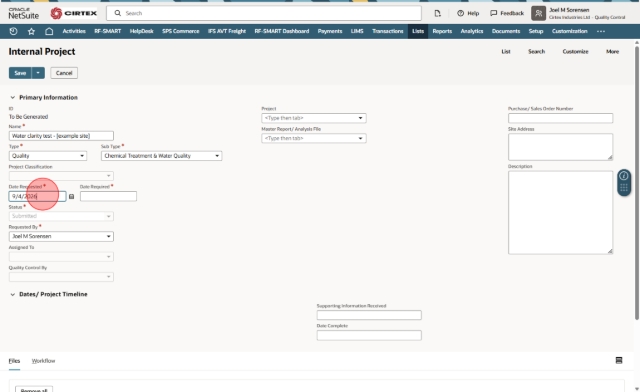The image size is (640, 392).
Task: Click the Date Requested field
Action: pos(37,196)
